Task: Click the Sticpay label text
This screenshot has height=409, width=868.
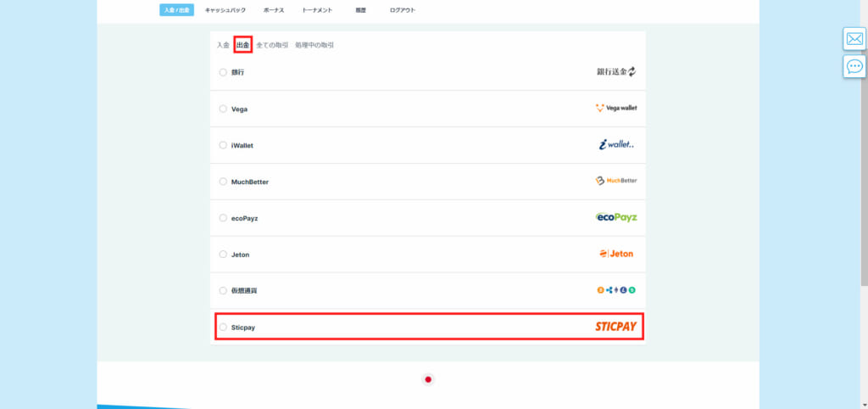Action: coord(243,328)
